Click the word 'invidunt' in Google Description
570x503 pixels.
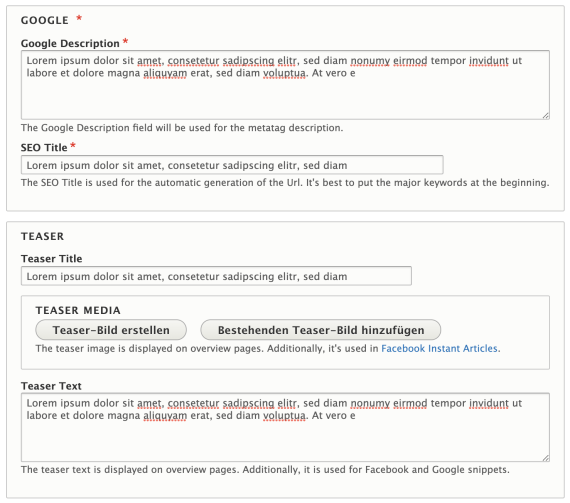489,61
